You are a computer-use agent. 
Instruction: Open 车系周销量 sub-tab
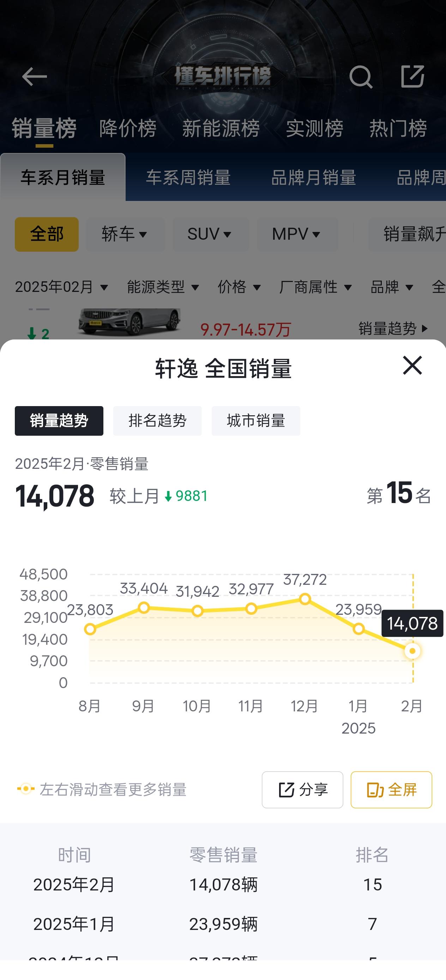coord(188,177)
